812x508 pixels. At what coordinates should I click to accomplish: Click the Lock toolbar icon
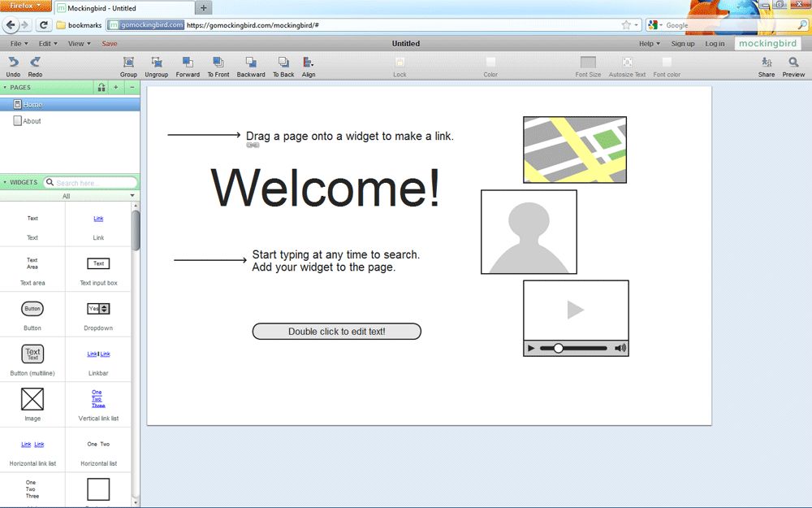point(400,63)
